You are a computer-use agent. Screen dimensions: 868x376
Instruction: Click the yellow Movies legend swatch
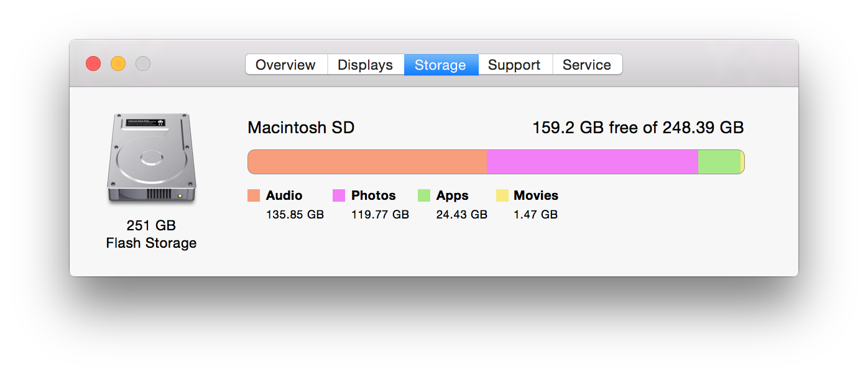pos(502,195)
